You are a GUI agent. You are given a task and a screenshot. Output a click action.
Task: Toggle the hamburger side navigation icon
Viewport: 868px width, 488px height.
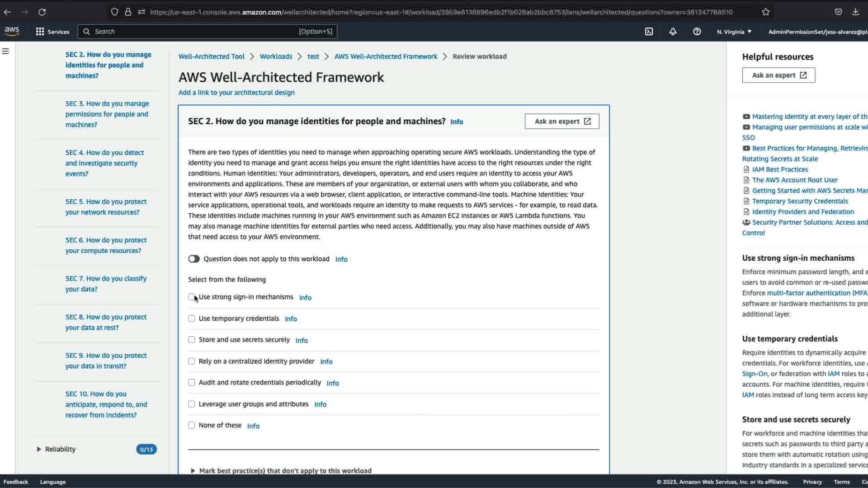(6, 52)
